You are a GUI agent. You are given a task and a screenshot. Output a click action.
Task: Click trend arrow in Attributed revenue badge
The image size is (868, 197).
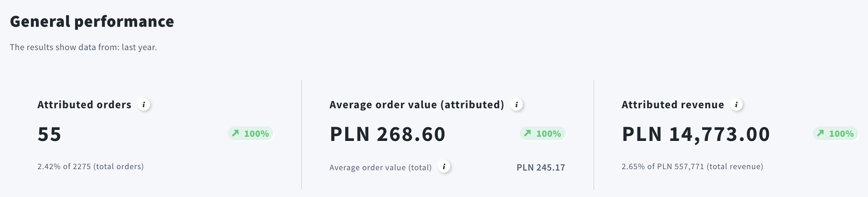click(x=820, y=133)
